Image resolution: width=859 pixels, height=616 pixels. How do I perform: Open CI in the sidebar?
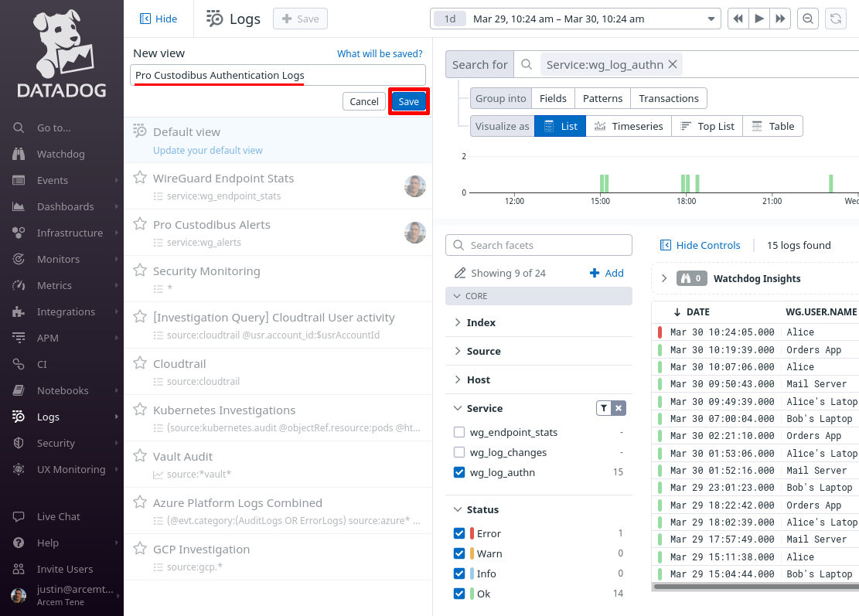pyautogui.click(x=42, y=364)
